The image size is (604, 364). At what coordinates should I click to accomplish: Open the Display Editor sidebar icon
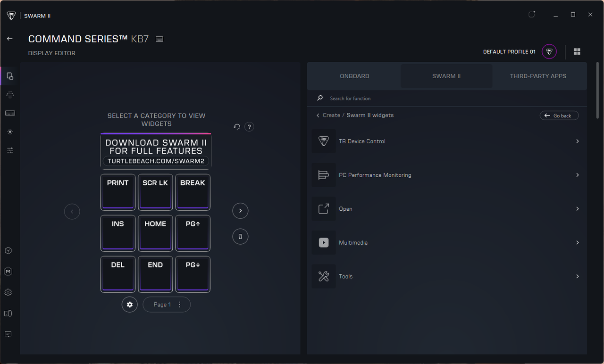pos(10,76)
